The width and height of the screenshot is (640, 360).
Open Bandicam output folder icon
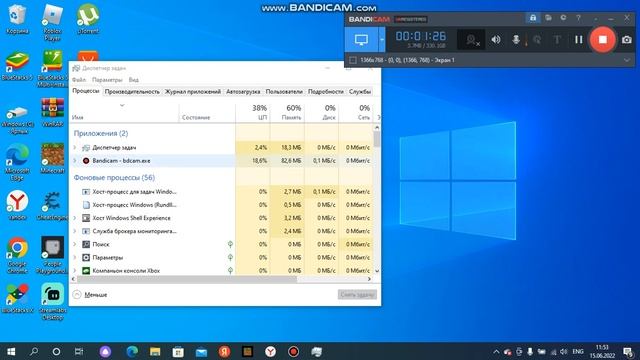click(548, 18)
